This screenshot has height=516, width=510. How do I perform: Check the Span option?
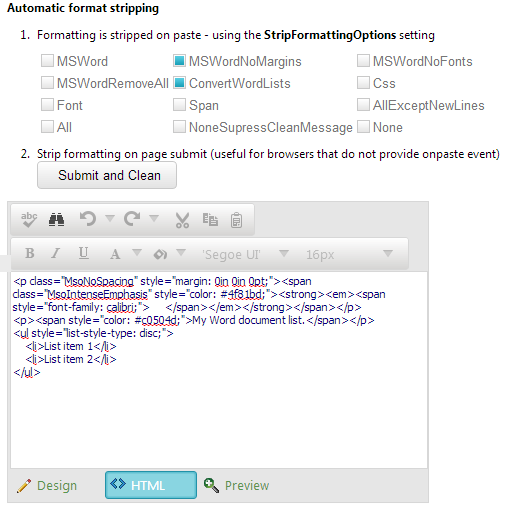point(179,105)
